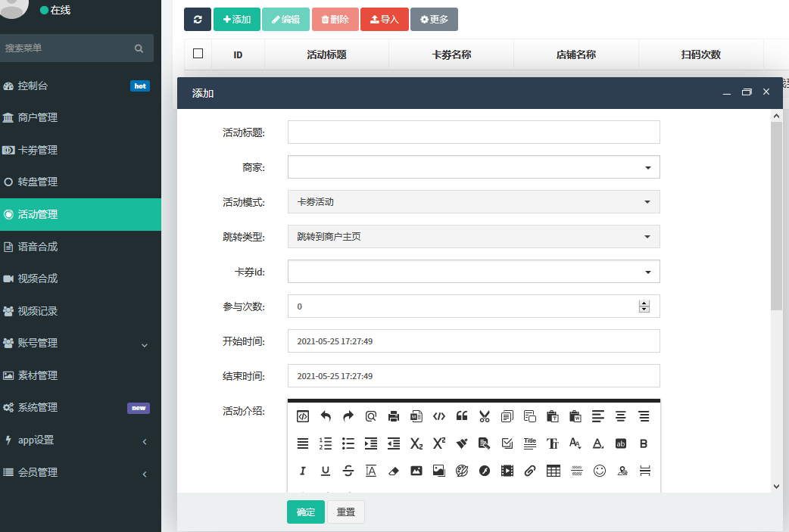
Task: Click the insert link icon
Action: [x=530, y=471]
